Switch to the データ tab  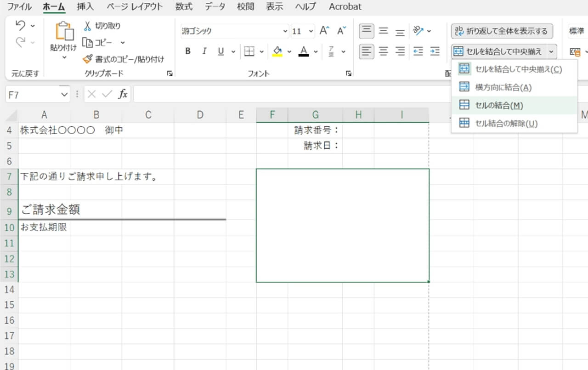[215, 6]
